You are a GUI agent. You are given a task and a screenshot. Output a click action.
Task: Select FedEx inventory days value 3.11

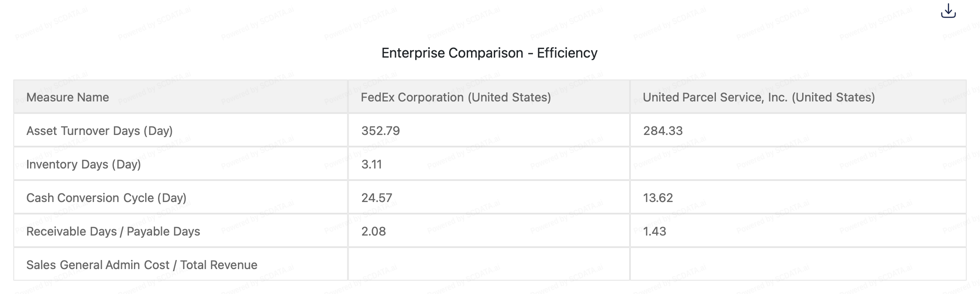point(371,164)
